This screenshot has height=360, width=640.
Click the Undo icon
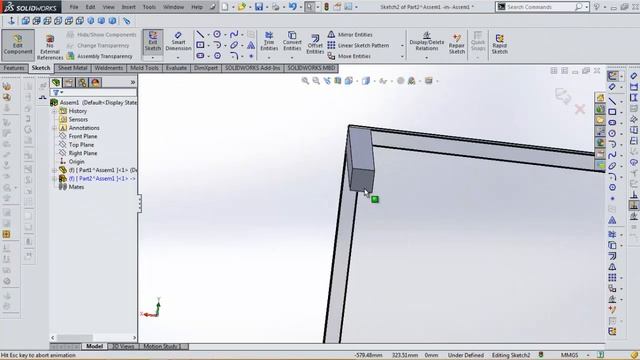click(292, 7)
